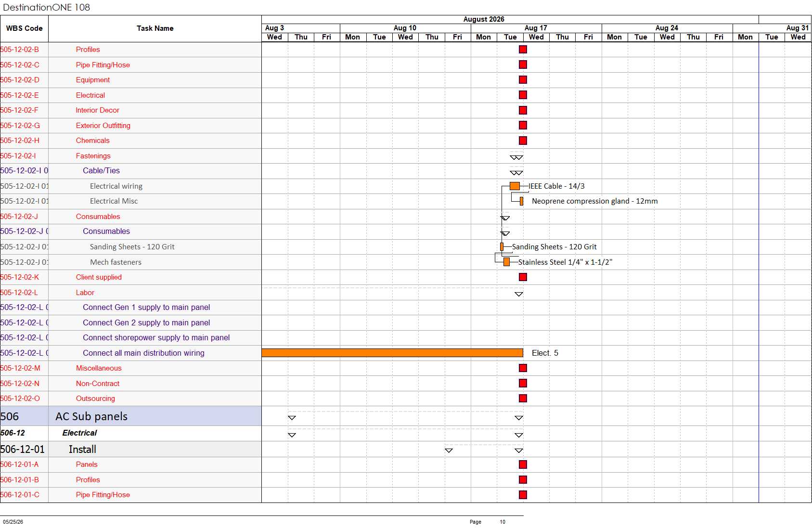Click the WBS Code column header

(x=24, y=28)
